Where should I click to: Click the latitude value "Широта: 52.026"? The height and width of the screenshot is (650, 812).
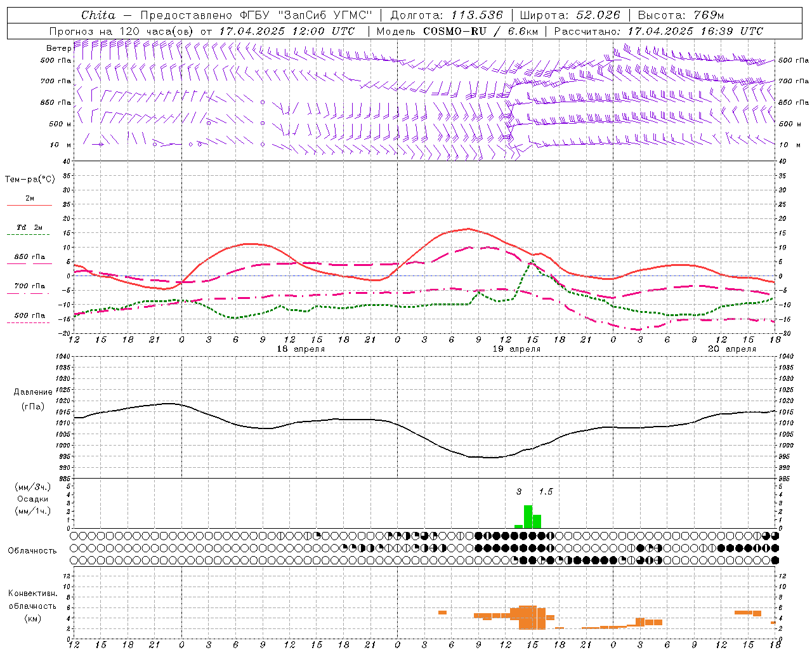570,15
